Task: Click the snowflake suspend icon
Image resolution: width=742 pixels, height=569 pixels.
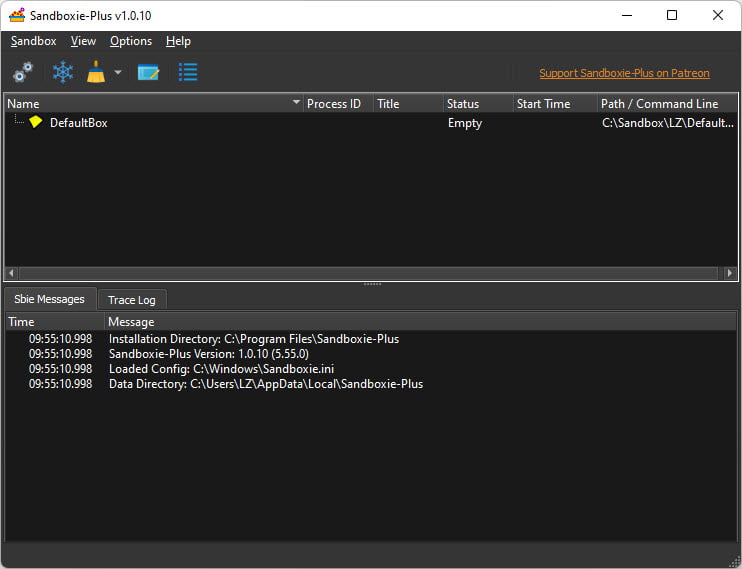Action: click(x=62, y=72)
